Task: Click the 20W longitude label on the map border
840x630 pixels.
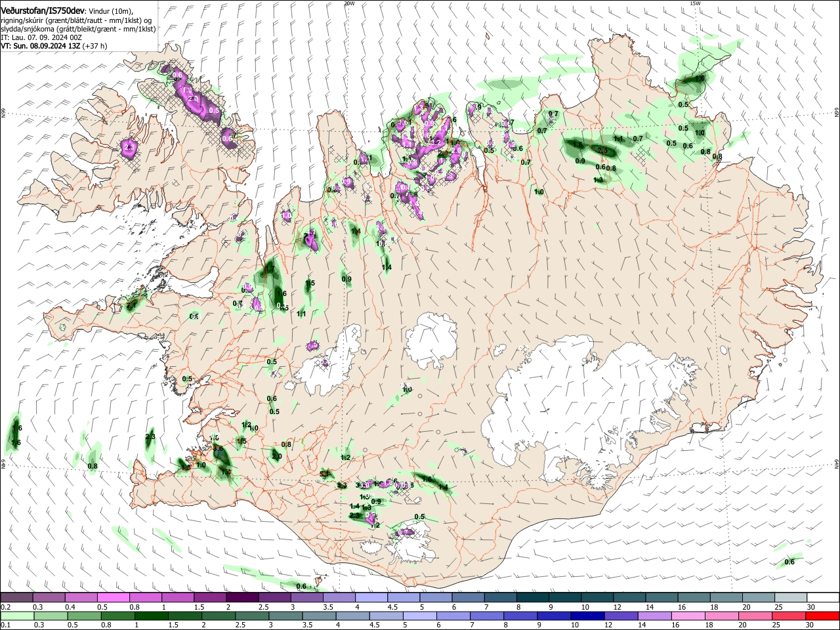Action: click(x=349, y=3)
